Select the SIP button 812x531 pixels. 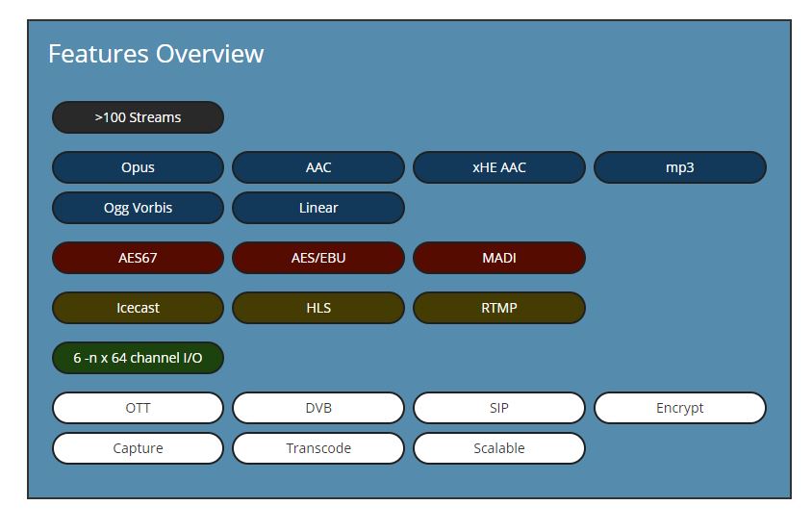499,408
